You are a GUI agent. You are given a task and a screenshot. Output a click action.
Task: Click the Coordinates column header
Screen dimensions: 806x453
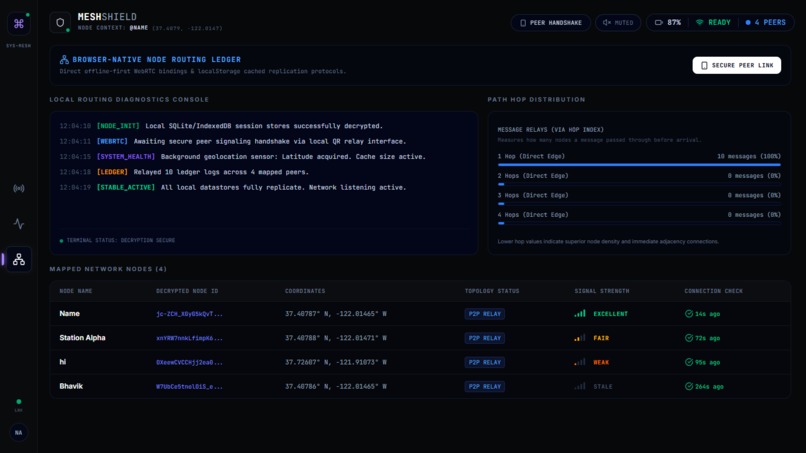[305, 291]
